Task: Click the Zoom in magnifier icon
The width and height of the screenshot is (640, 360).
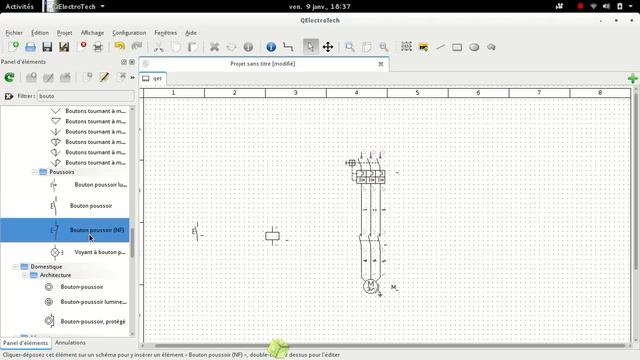Action: tap(350, 47)
